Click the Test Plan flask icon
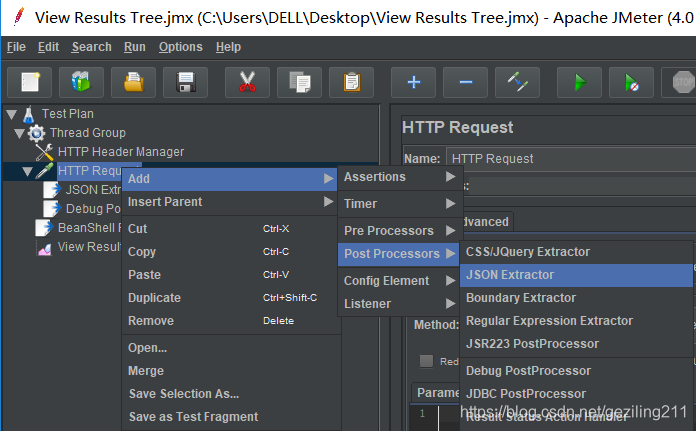The image size is (696, 431). (29, 114)
